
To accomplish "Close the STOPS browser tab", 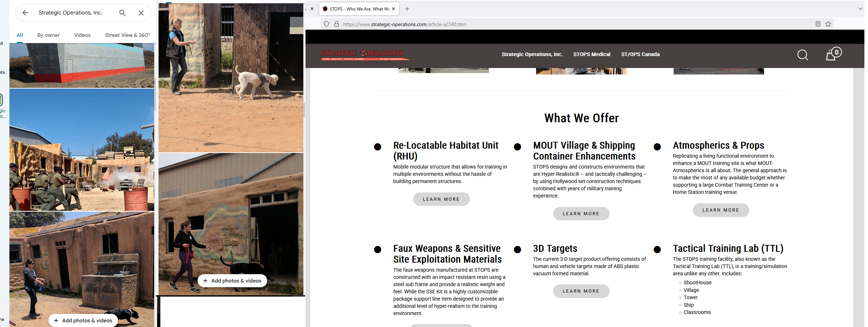I will [393, 9].
